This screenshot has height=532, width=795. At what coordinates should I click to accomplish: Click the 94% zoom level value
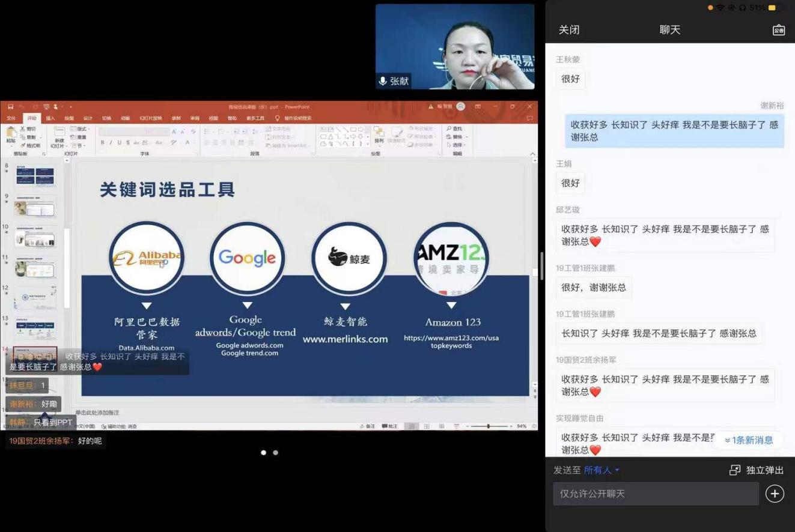[x=522, y=426]
